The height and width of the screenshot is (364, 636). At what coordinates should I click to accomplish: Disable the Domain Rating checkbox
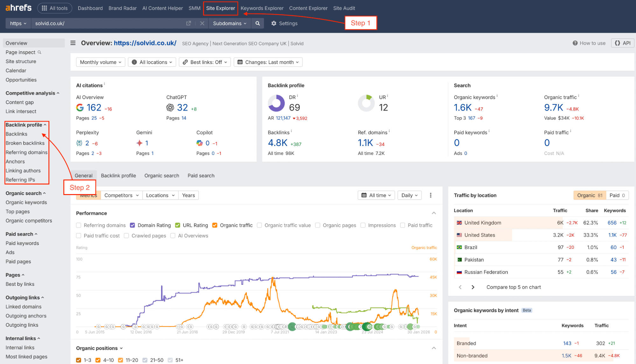[132, 225]
